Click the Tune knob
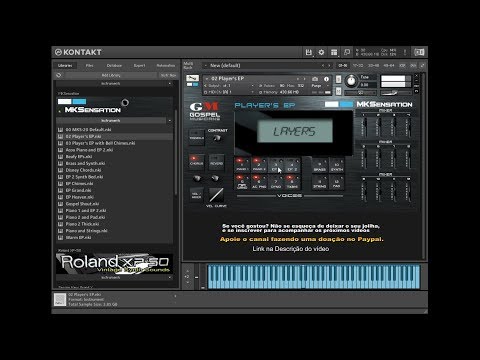This screenshot has height=360, width=480. 351,81
